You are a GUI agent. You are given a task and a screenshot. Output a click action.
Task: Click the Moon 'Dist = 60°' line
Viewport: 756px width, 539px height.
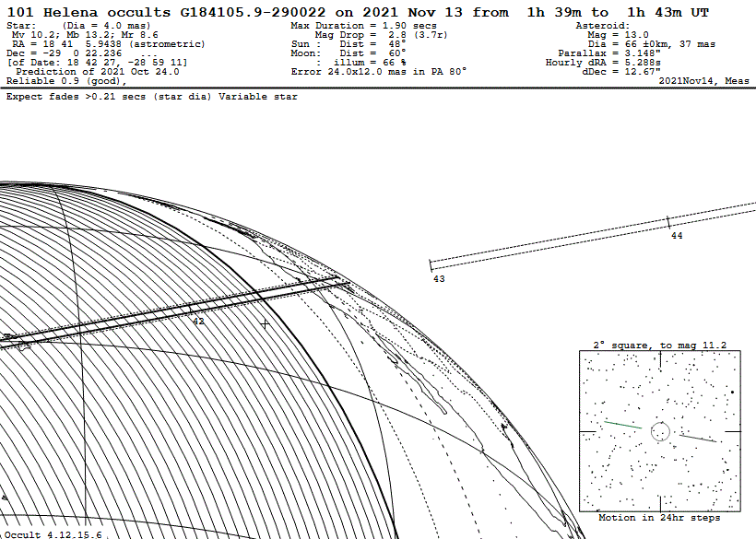pos(348,53)
